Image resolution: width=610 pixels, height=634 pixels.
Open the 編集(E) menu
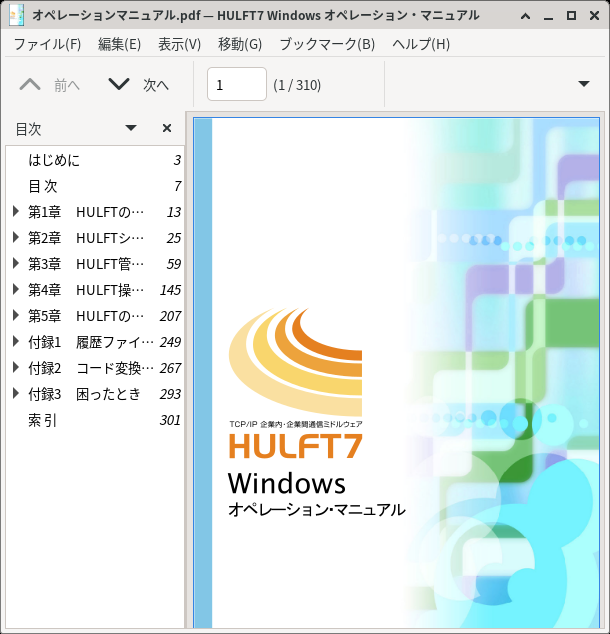pyautogui.click(x=119, y=44)
